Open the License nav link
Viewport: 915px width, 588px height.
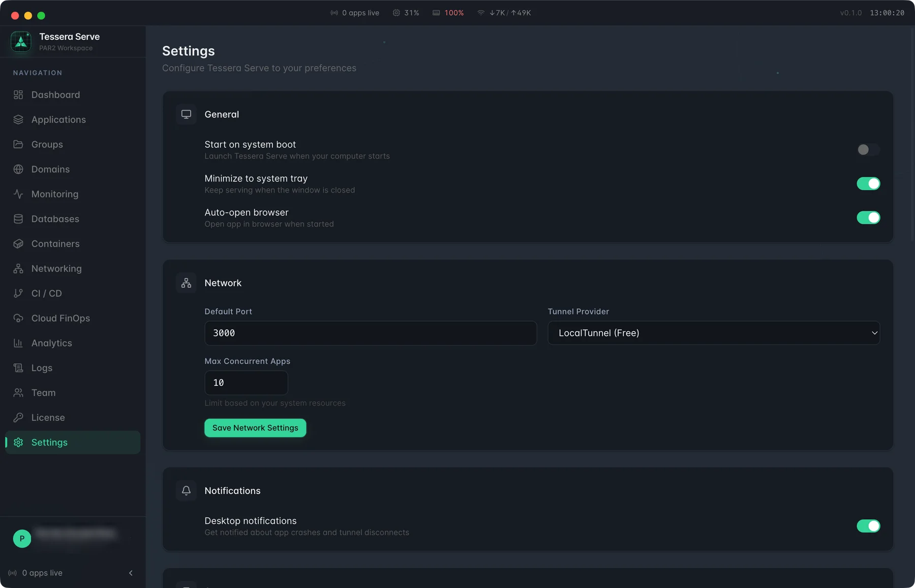pos(73,418)
